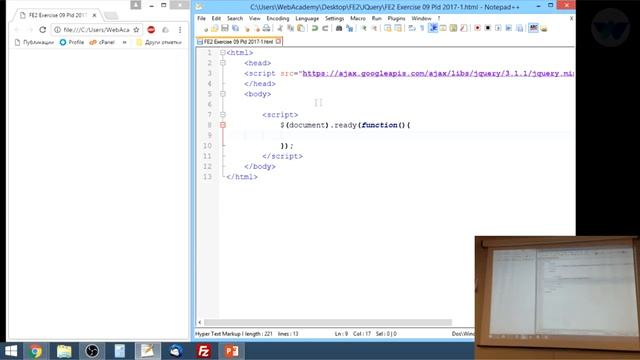Screen dimensions: 640x360
Task: Open the Document Map toolbar icon
Action: [453, 28]
